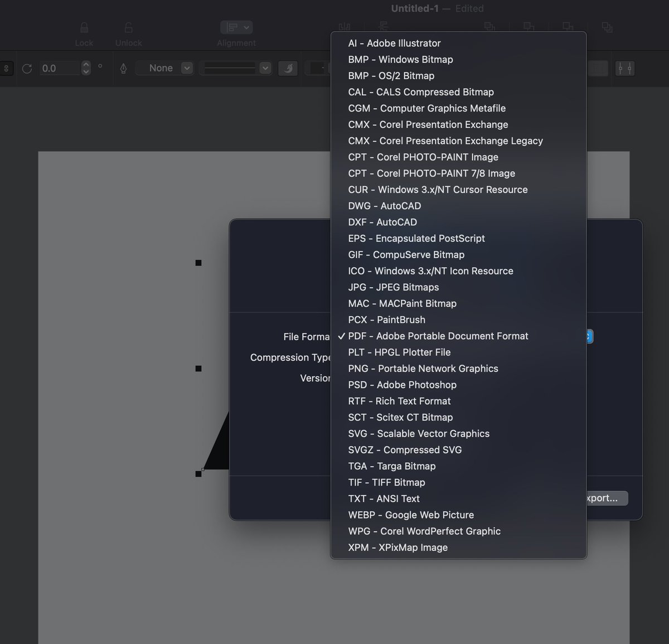Screen dimensions: 669x644
Task: Choose PLT - HPGL Plotter File
Action: (458, 352)
